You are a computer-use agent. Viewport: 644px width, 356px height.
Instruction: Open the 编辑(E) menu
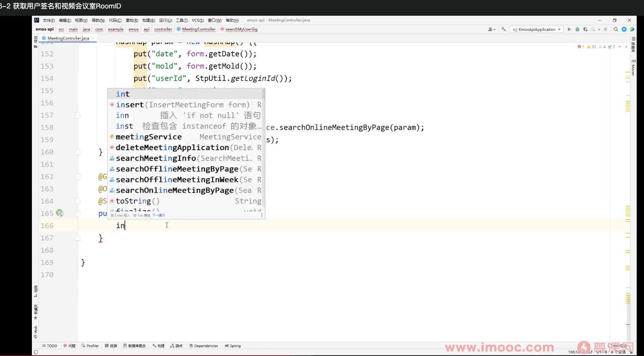pos(65,20)
